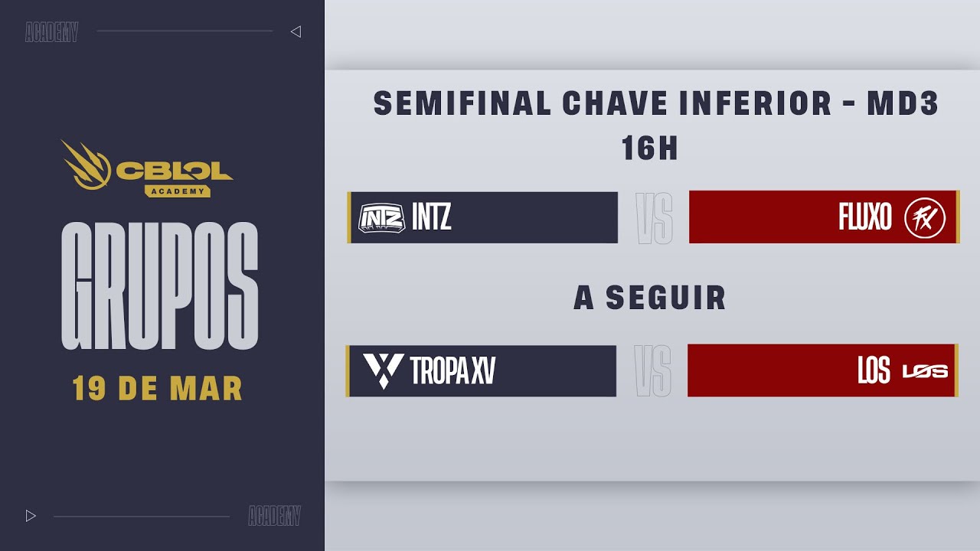
Task: Click the CBLOL Academy claw logo
Action: click(x=86, y=165)
